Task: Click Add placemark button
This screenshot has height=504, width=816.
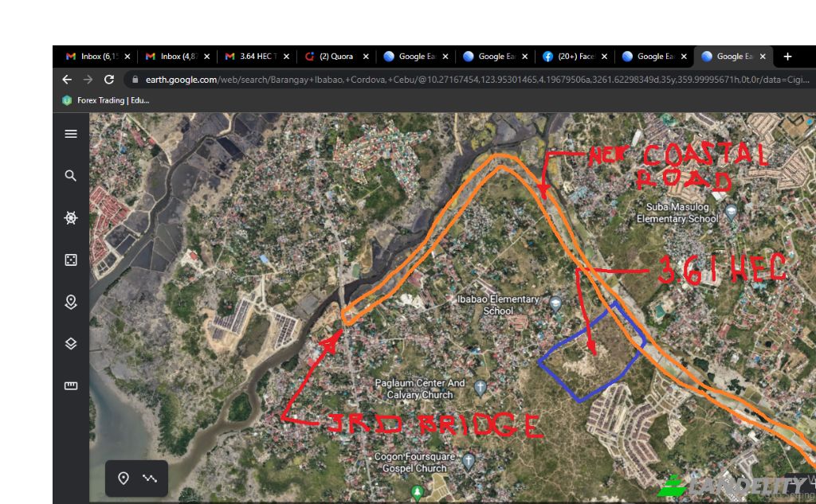Action: (x=124, y=479)
